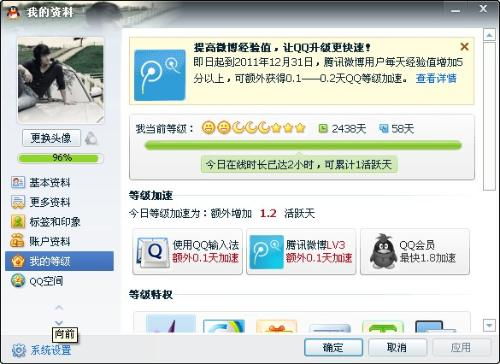The height and width of the screenshot is (364, 500).
Task: Click the green privilege icon
Action: coord(383,327)
